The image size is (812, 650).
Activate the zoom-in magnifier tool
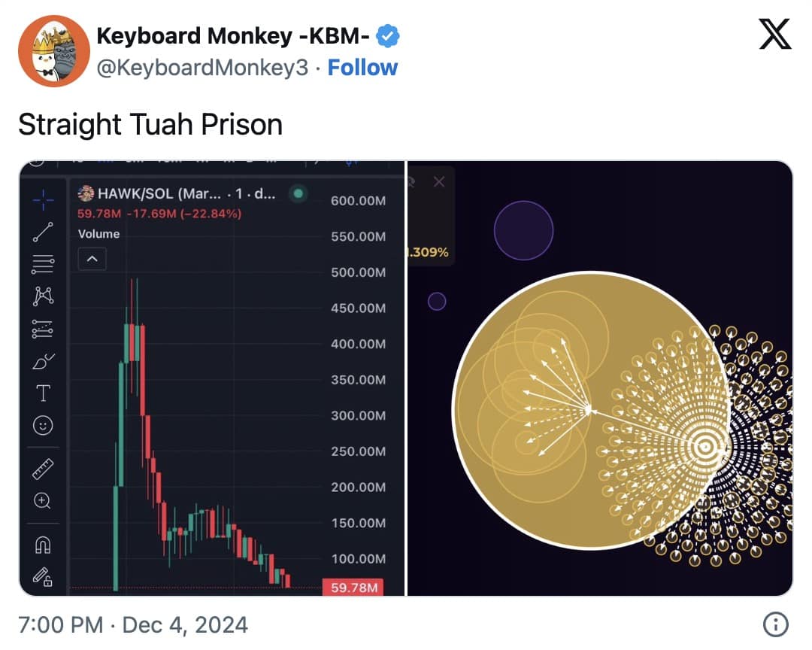click(x=44, y=500)
